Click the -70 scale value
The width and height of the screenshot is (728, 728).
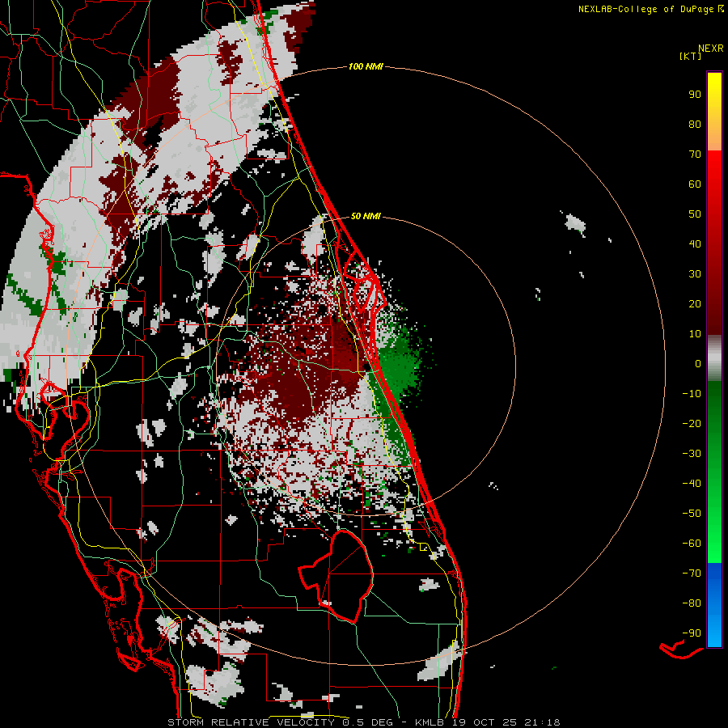[x=692, y=574]
